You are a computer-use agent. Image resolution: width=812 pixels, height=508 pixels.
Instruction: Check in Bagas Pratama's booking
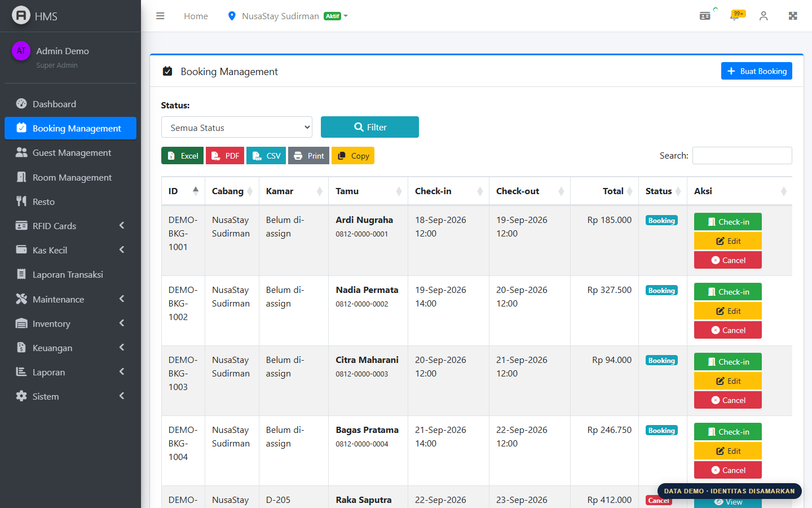(728, 432)
